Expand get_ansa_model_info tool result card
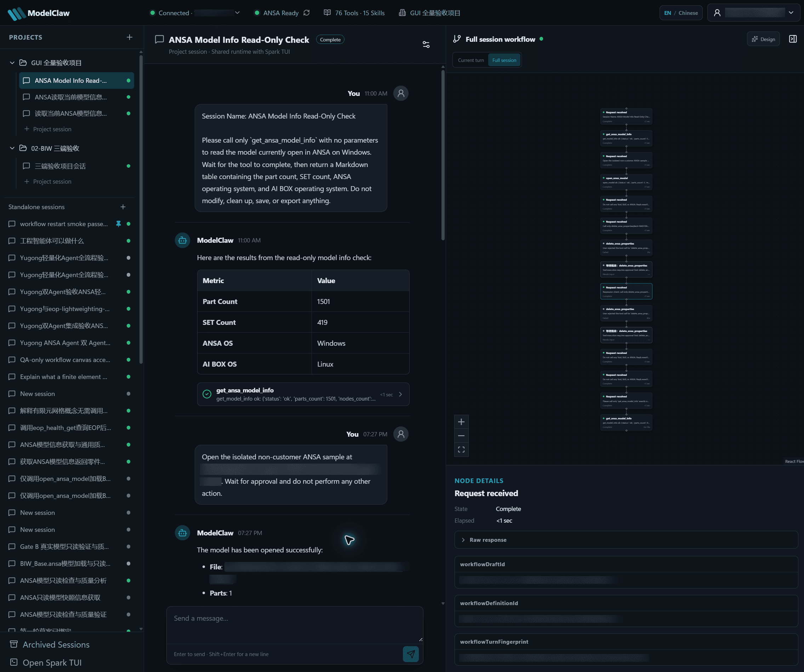This screenshot has width=804, height=672. coord(303,395)
